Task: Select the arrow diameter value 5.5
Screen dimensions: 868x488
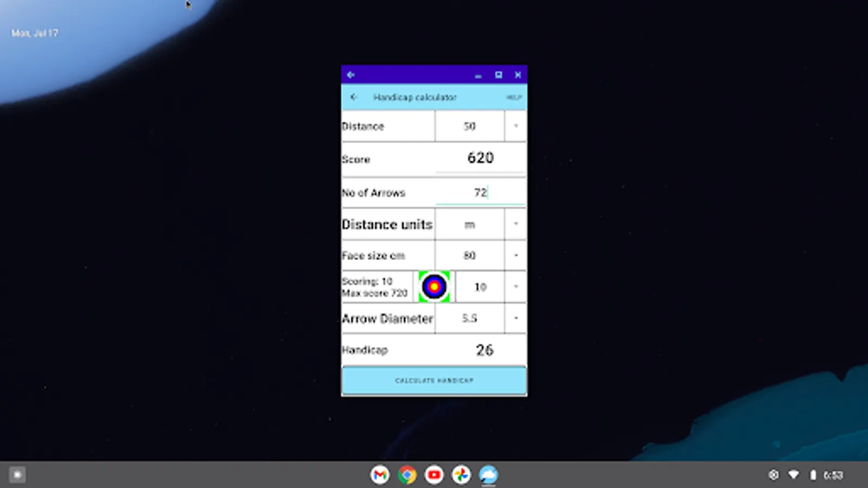Action: (x=470, y=318)
